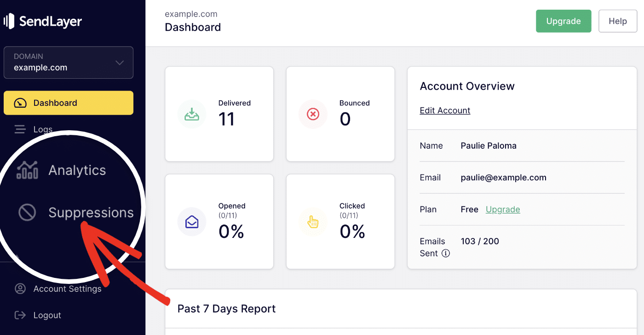The height and width of the screenshot is (335, 644).
Task: Click the Analytics bar-chart icon
Action: point(27,170)
